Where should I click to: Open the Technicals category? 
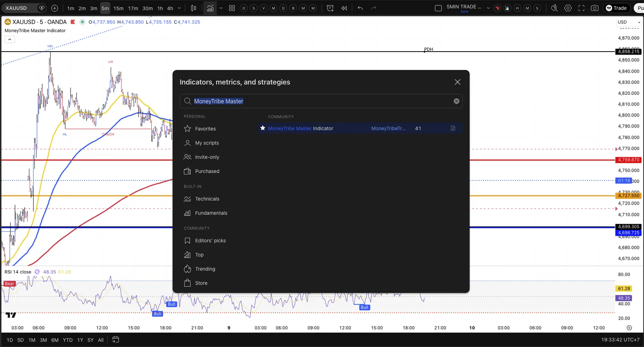(208, 199)
